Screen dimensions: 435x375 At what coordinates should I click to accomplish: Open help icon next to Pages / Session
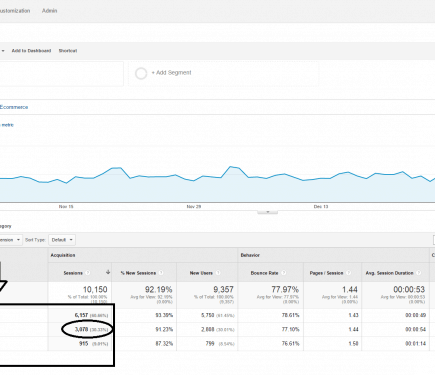[x=348, y=273]
